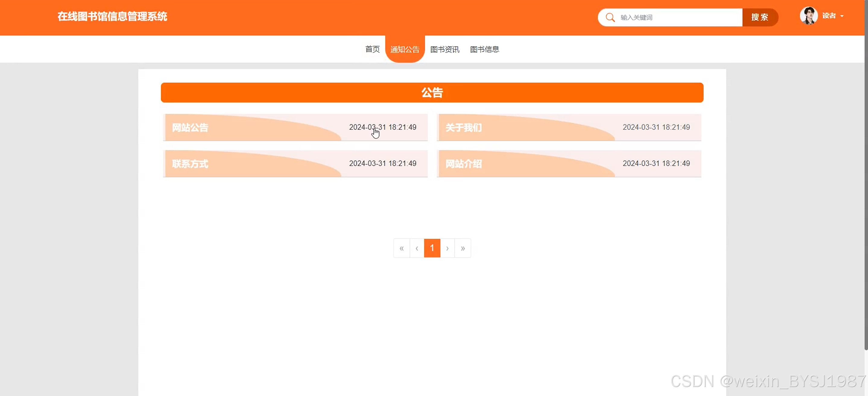
Task: Click the 在线图书馆信息管理系统 site title
Action: [x=112, y=17]
